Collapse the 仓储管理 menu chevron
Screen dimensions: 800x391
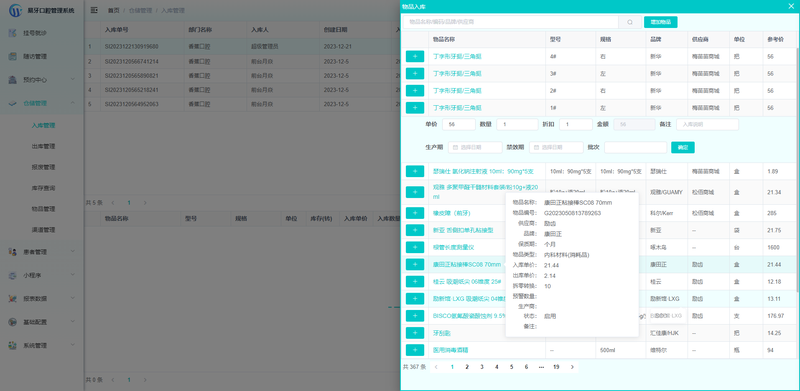72,103
